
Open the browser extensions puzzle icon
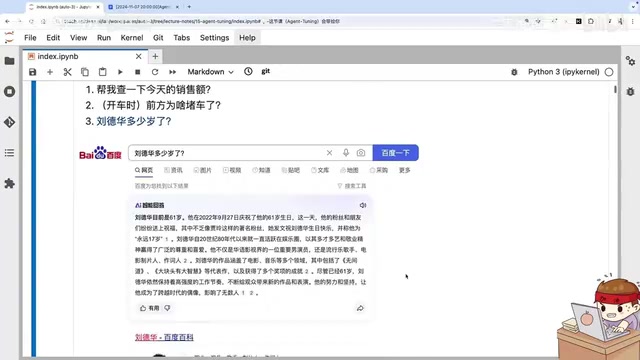(591, 21)
